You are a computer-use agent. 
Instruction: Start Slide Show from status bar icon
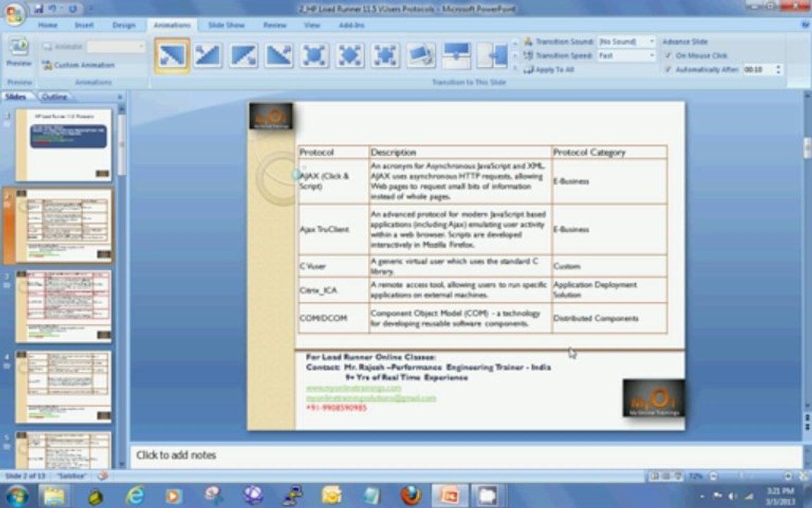pyautogui.click(x=678, y=476)
